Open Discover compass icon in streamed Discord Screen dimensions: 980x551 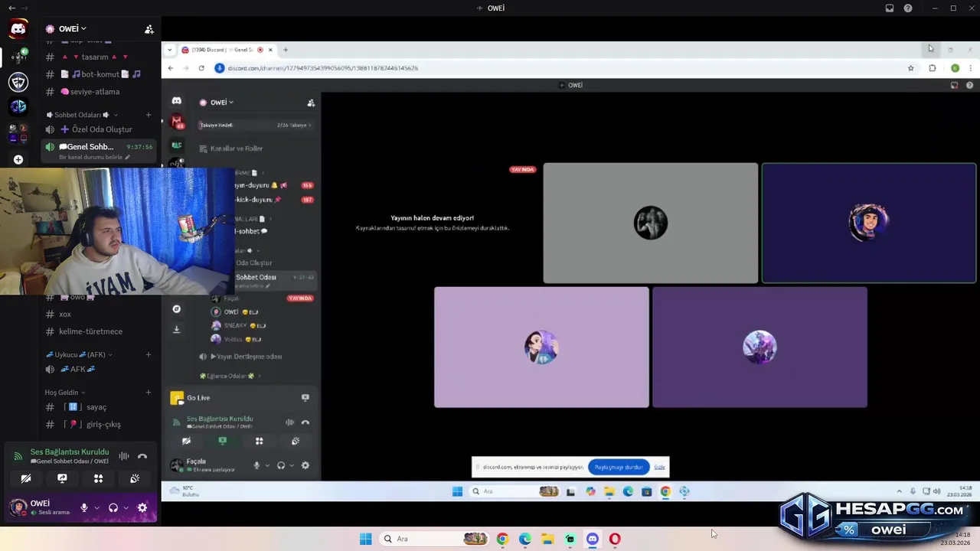pos(177,309)
